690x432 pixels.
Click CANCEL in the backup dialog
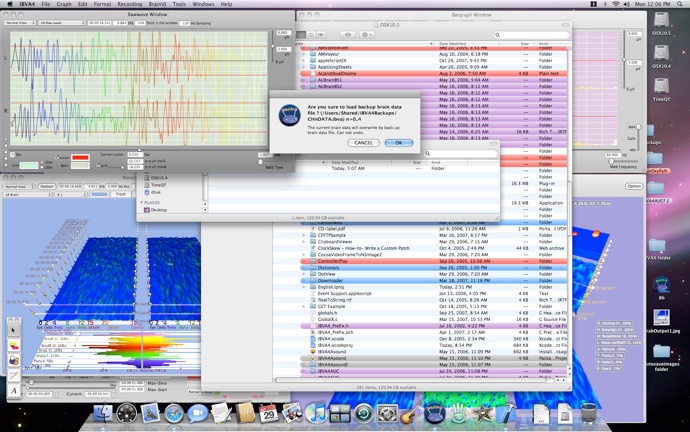[363, 143]
